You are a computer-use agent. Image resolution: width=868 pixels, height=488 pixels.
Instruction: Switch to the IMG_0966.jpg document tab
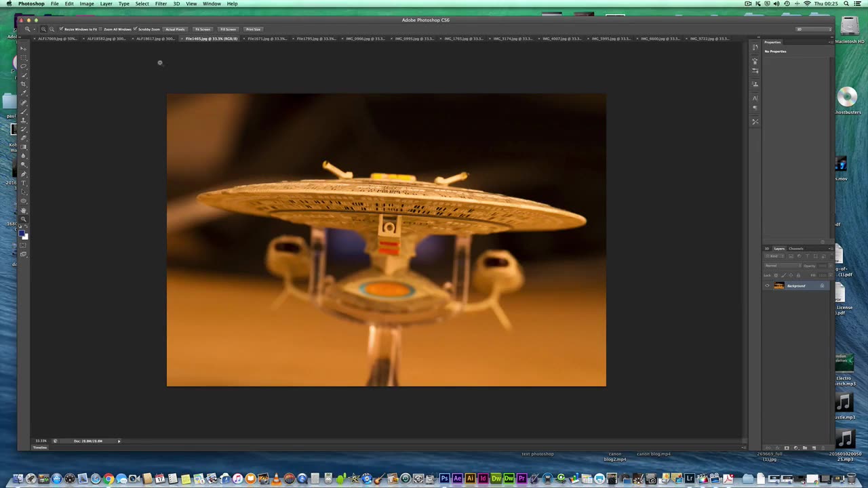point(366,39)
